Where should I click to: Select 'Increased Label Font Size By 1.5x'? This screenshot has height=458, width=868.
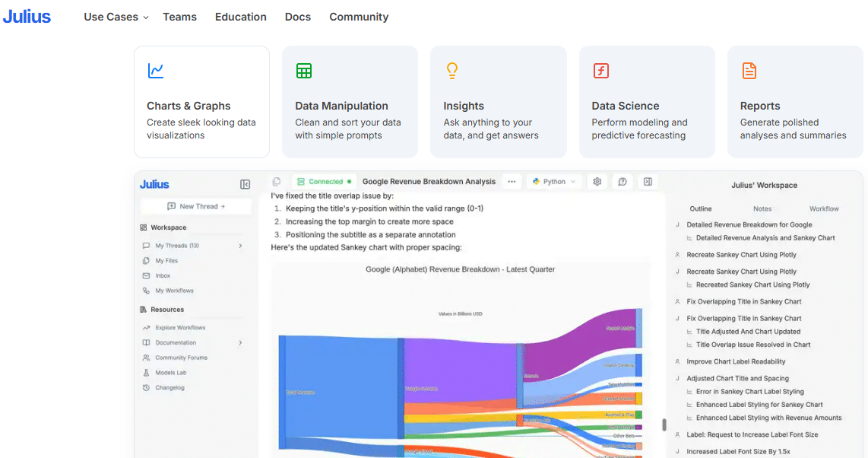point(739,452)
